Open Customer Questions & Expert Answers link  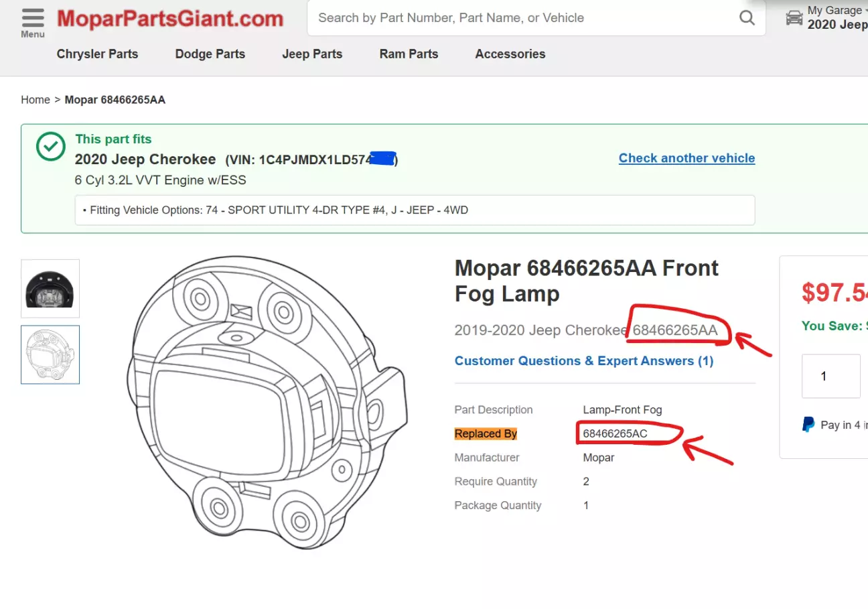584,361
